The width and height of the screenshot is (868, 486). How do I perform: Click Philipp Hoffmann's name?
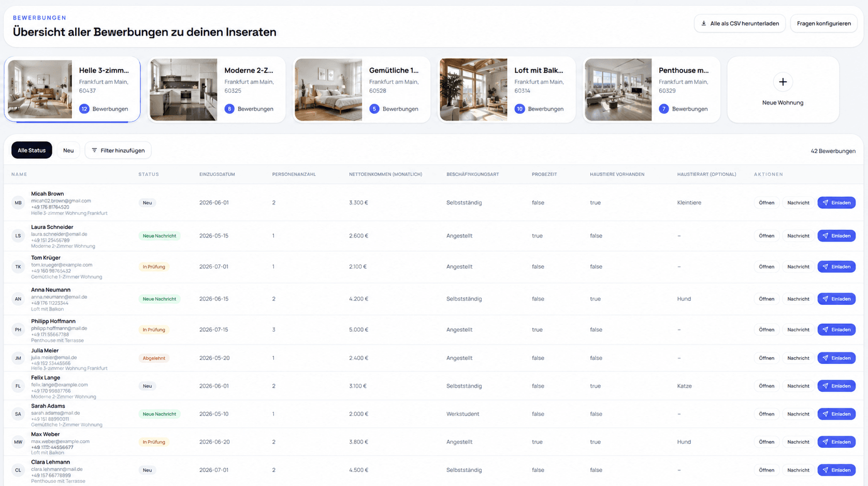point(53,321)
